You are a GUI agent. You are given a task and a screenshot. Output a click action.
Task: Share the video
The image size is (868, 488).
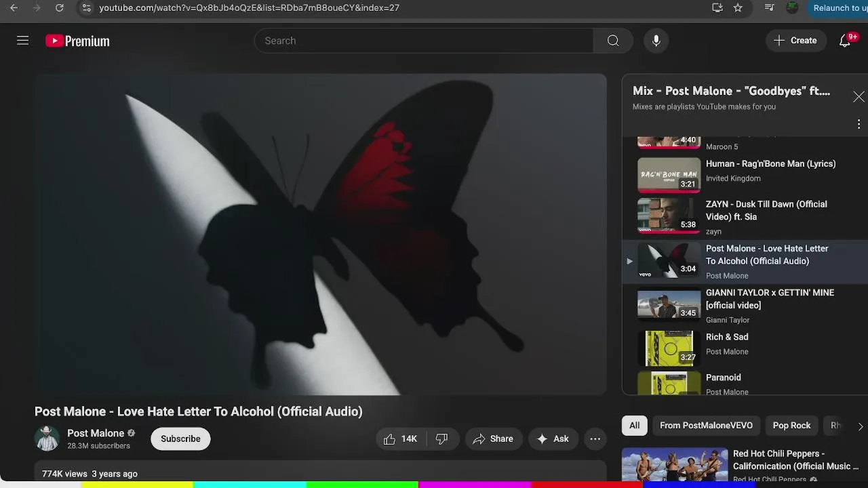(x=493, y=439)
